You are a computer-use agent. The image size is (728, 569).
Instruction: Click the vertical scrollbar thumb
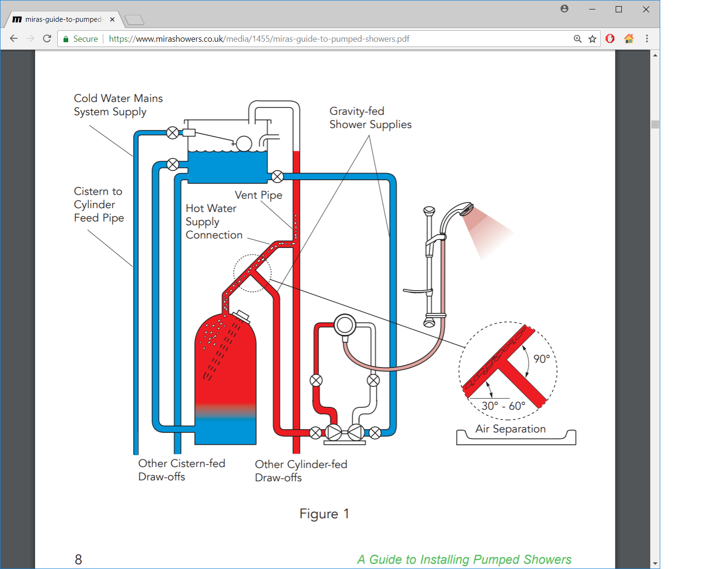point(655,125)
